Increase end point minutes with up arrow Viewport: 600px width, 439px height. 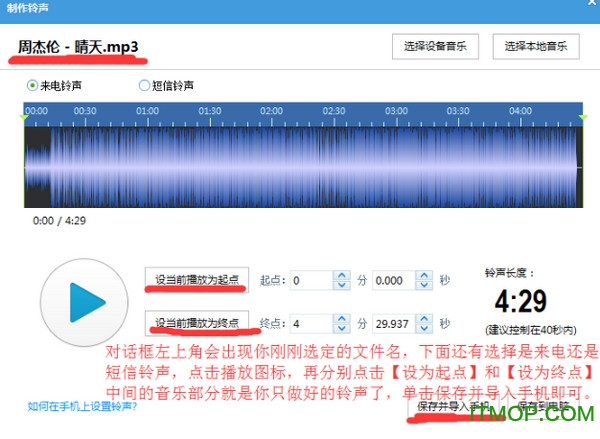pyautogui.click(x=342, y=319)
